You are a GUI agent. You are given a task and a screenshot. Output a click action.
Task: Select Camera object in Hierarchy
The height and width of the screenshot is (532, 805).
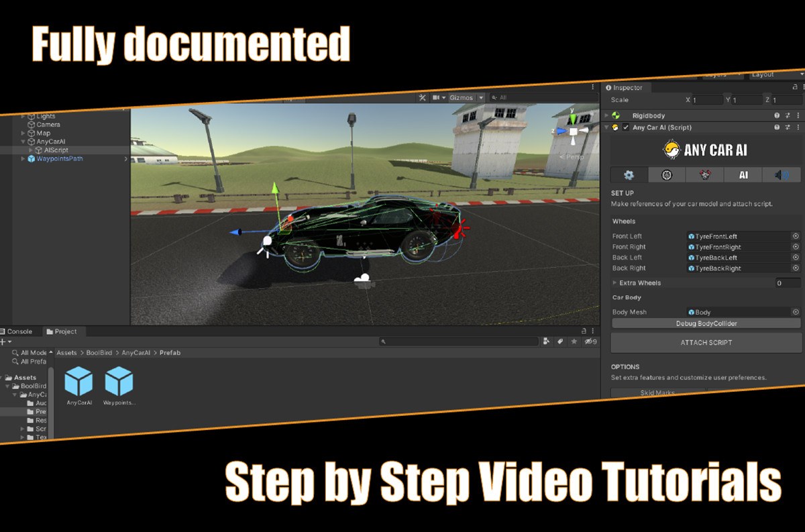pyautogui.click(x=48, y=125)
